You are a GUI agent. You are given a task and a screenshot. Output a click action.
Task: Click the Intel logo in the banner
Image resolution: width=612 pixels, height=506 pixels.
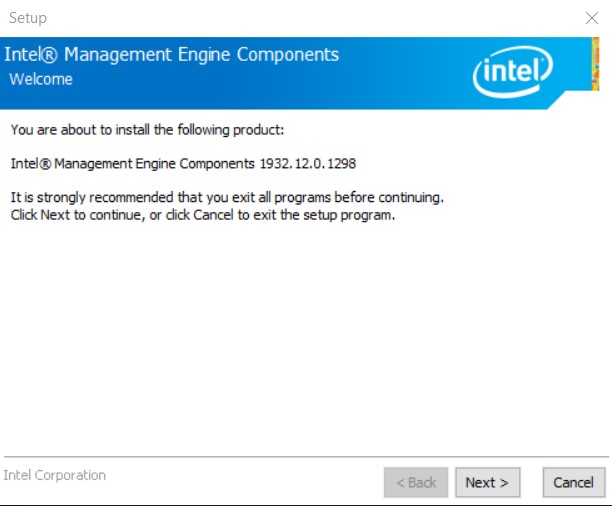[x=512, y=70]
